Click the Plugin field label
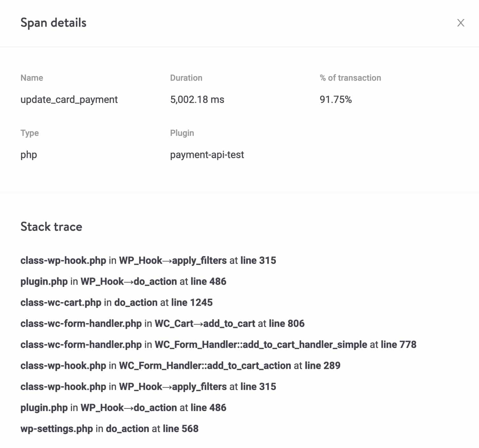The height and width of the screenshot is (448, 479). tap(182, 133)
